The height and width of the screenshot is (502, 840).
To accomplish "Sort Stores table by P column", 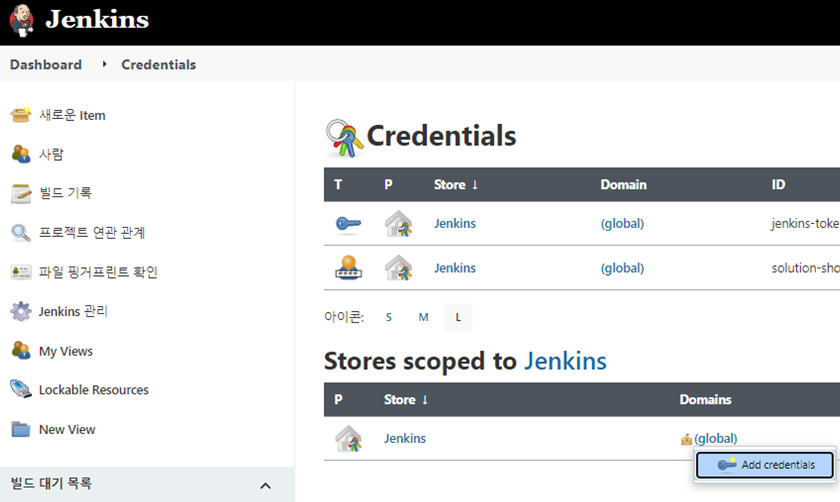I will pyautogui.click(x=338, y=400).
